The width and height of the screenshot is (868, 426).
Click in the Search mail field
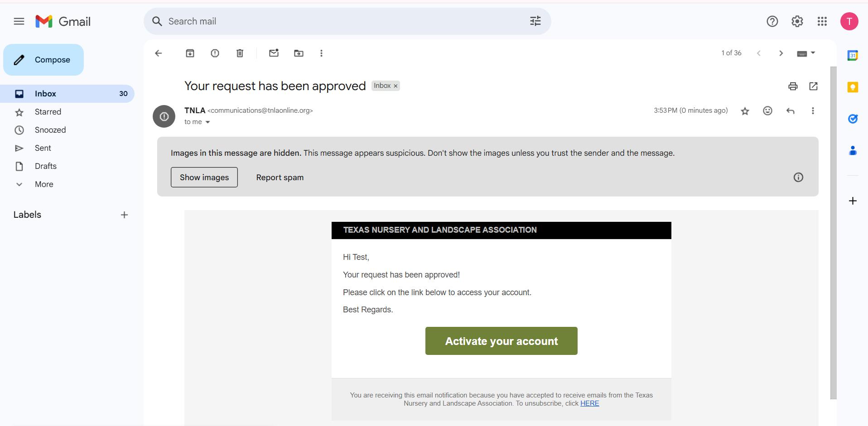click(344, 21)
